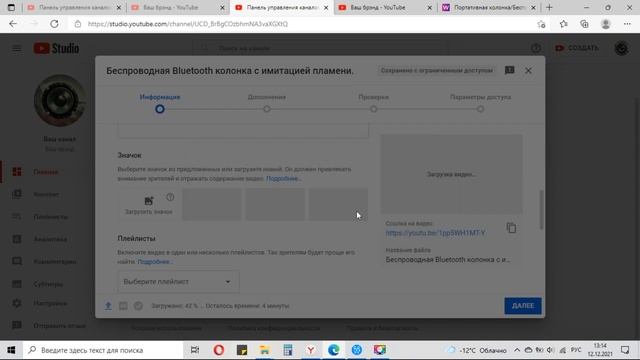Go to the Информация step
The width and height of the screenshot is (640, 360).
(x=160, y=103)
